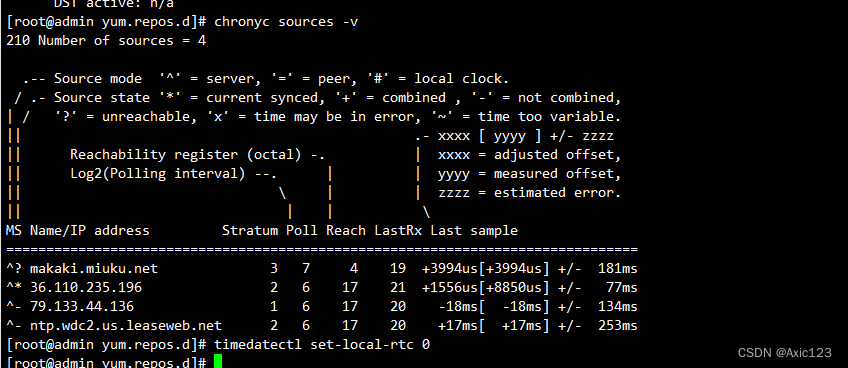Click the 'Reach' column header
Image resolution: width=848 pixels, height=368 pixels.
pyautogui.click(x=346, y=231)
